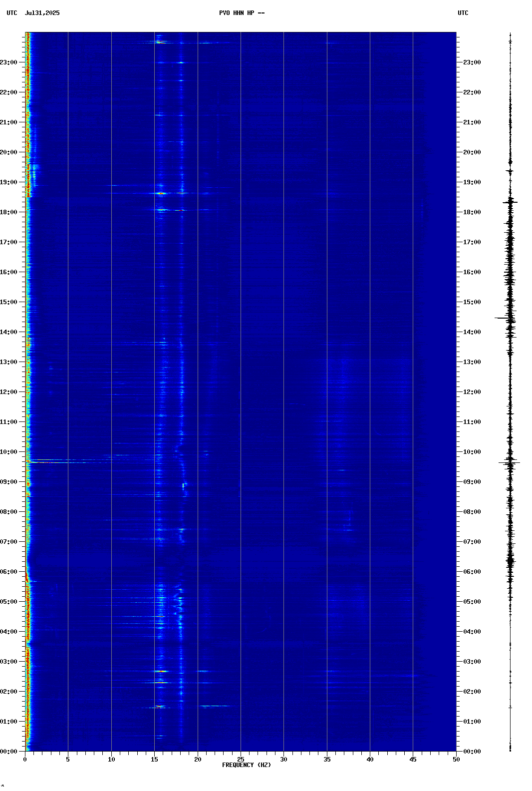
Task: Click the frequency axis '45' tick label
Action: point(413,760)
